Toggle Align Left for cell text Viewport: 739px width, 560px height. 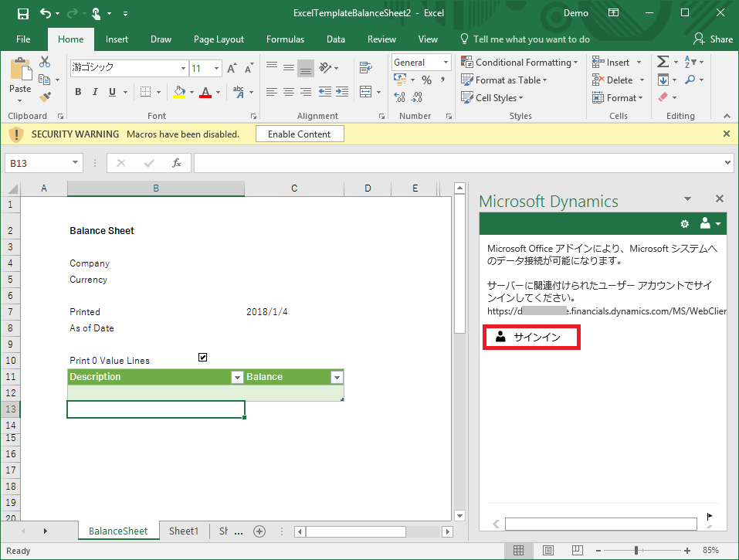[x=272, y=92]
